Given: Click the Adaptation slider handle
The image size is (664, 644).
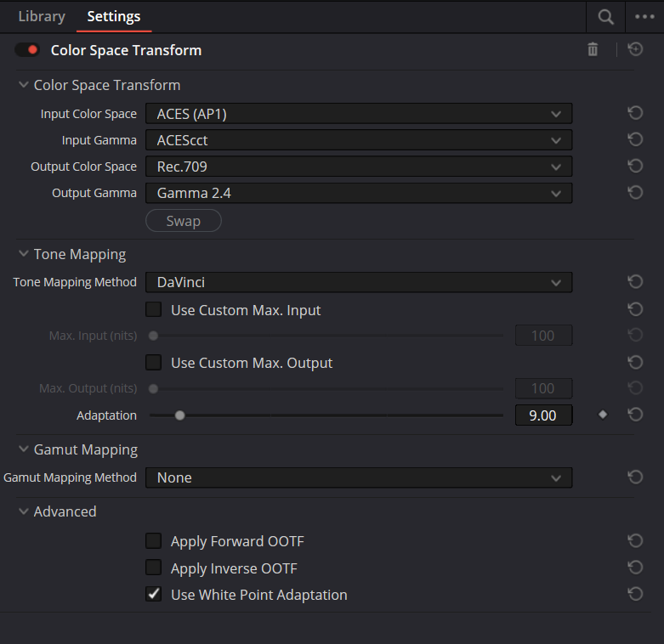Looking at the screenshot, I should click(x=180, y=415).
